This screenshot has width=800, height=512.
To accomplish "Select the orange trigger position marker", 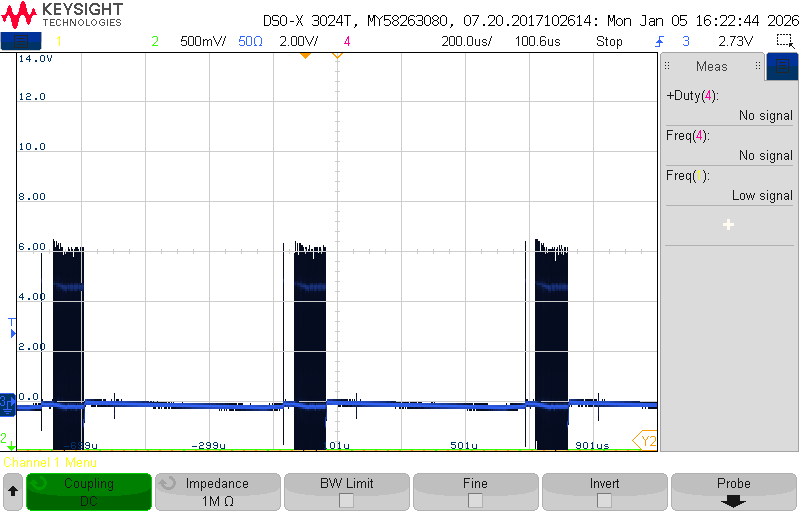I will pyautogui.click(x=305, y=55).
